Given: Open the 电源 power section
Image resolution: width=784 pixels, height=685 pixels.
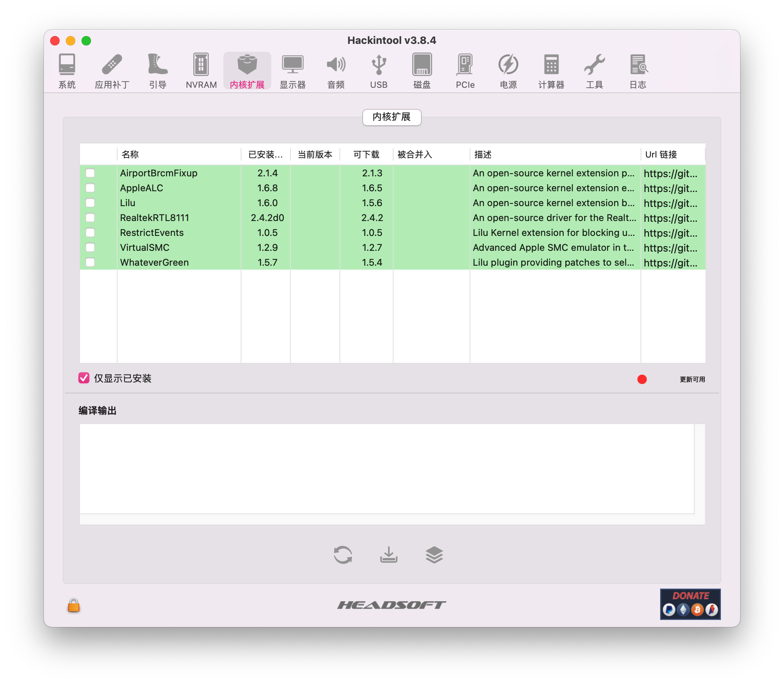Looking at the screenshot, I should pos(508,71).
